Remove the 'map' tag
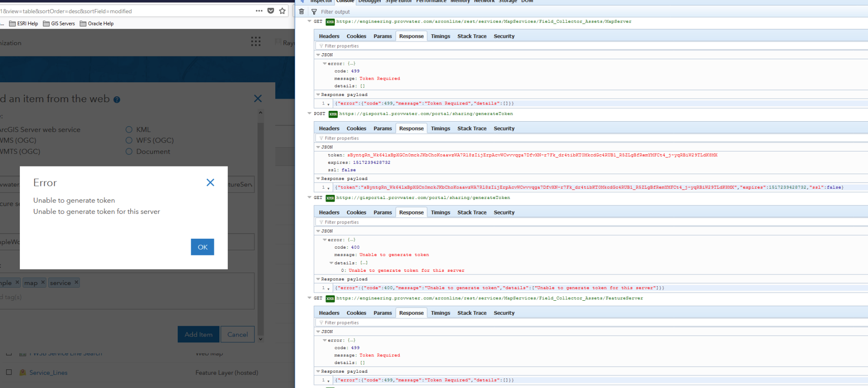Screen dimensions: 868x388 (43, 282)
